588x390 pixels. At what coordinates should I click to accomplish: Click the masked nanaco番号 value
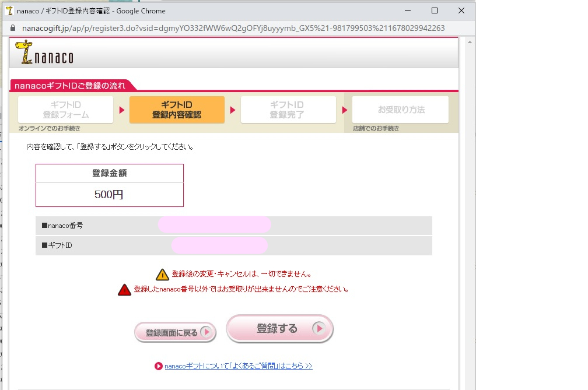pos(214,225)
